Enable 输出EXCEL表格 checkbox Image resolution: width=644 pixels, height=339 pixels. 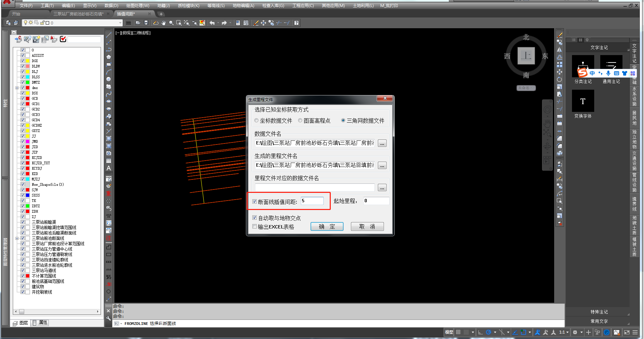pos(254,226)
